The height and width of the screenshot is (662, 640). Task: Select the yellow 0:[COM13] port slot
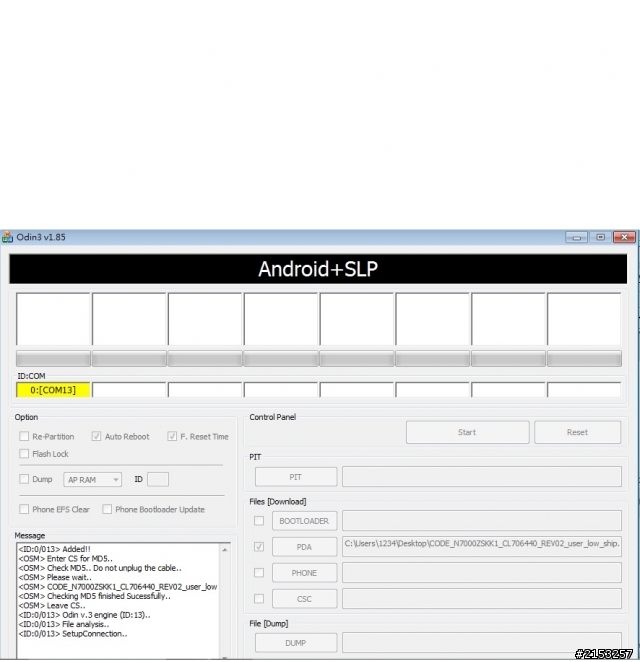coord(53,390)
